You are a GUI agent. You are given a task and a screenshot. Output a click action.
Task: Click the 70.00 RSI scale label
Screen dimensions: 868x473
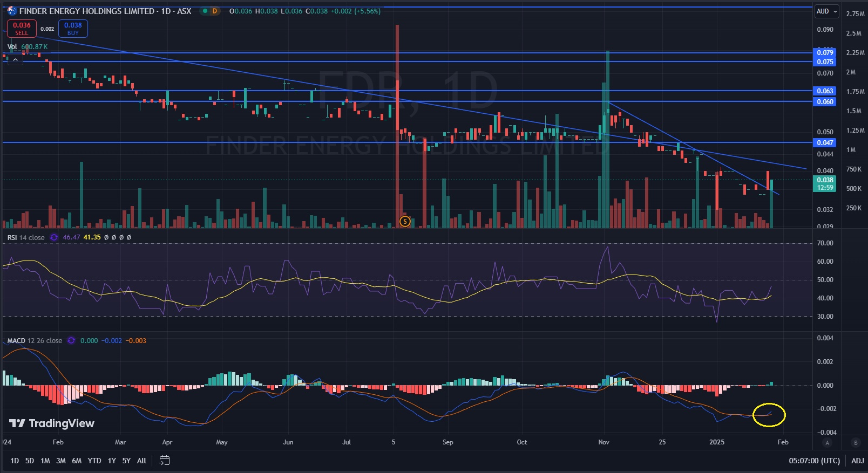(825, 243)
